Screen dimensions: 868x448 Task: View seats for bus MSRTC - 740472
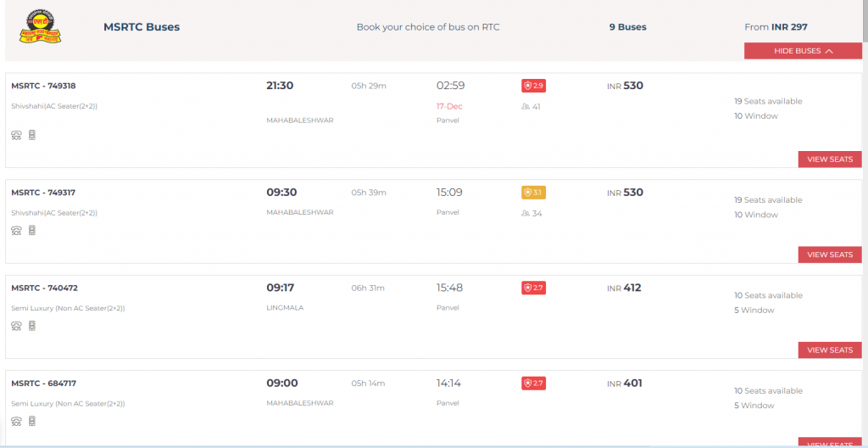(830, 350)
